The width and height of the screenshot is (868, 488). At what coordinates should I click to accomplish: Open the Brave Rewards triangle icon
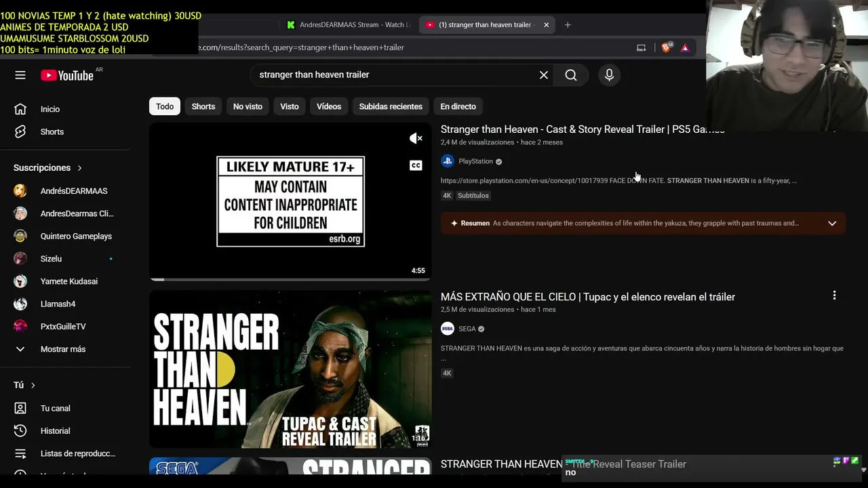(x=685, y=47)
